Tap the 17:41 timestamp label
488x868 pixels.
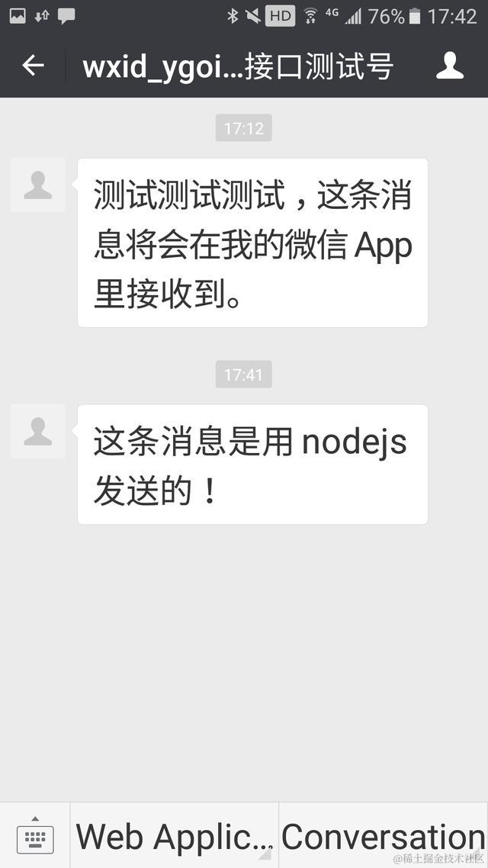tap(243, 375)
